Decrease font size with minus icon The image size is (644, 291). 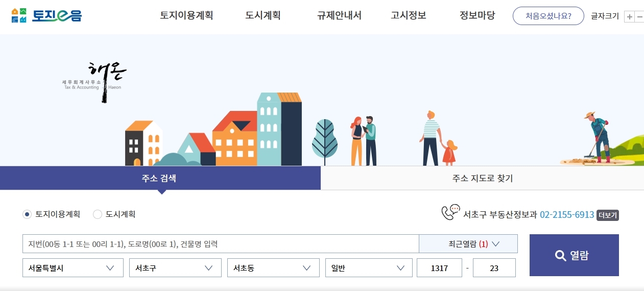639,16
